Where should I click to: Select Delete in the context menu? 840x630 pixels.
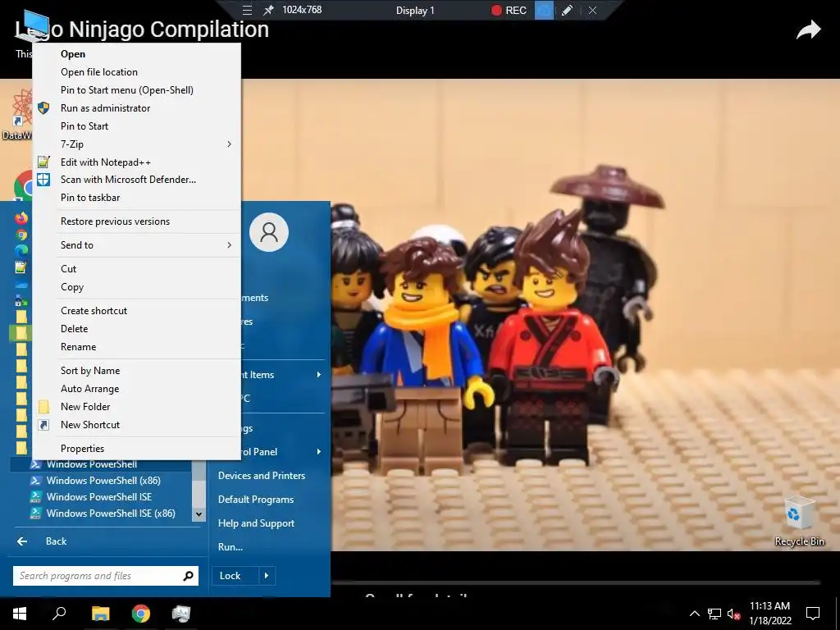137,328
